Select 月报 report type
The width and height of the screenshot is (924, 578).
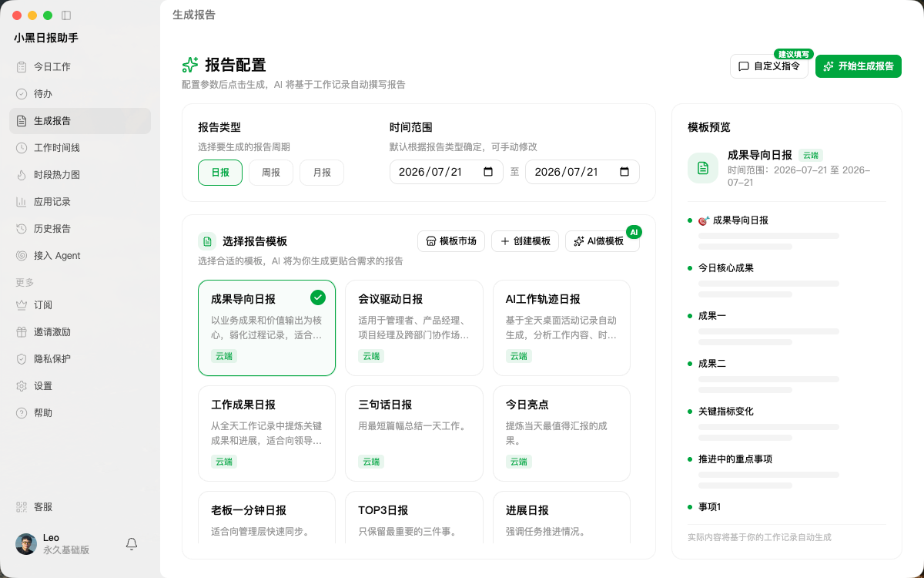pyautogui.click(x=322, y=173)
